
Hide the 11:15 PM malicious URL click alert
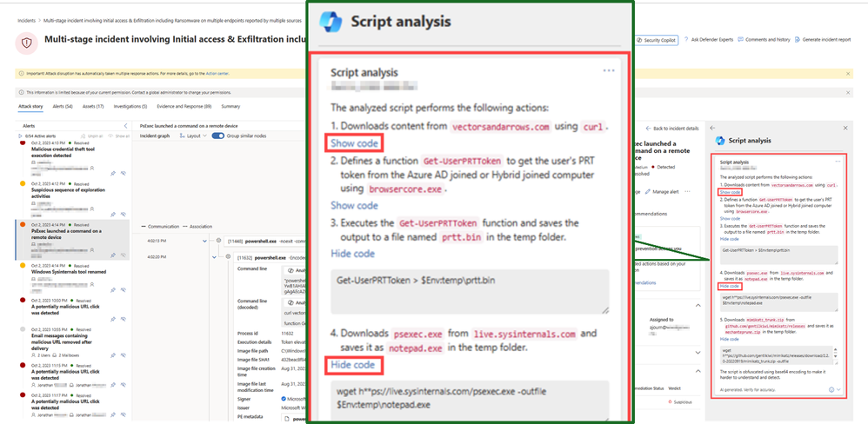124,384
